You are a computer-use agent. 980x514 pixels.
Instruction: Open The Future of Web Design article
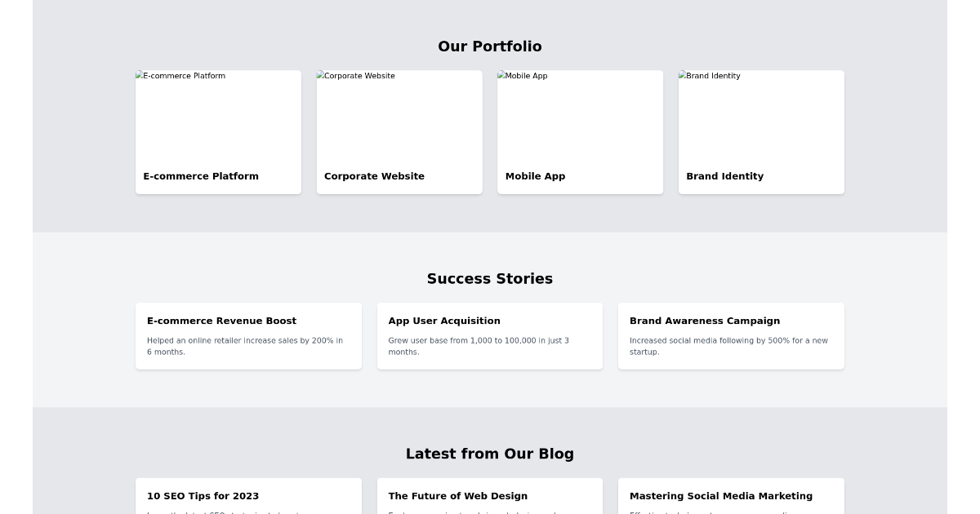490,495
